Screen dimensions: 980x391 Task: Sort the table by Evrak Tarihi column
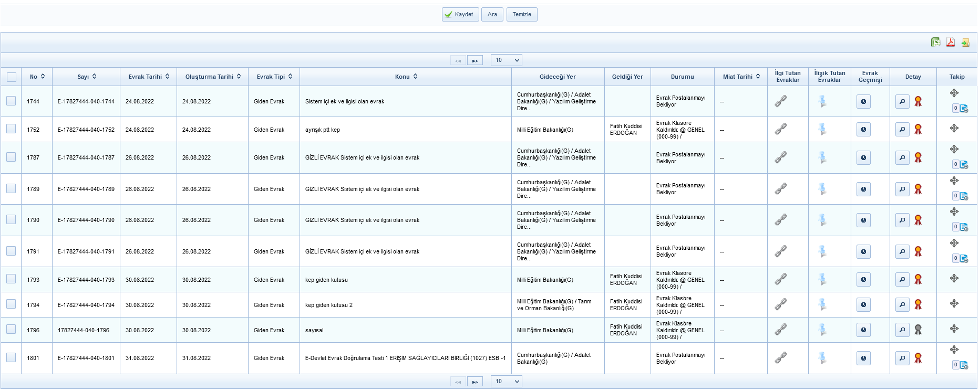point(149,77)
